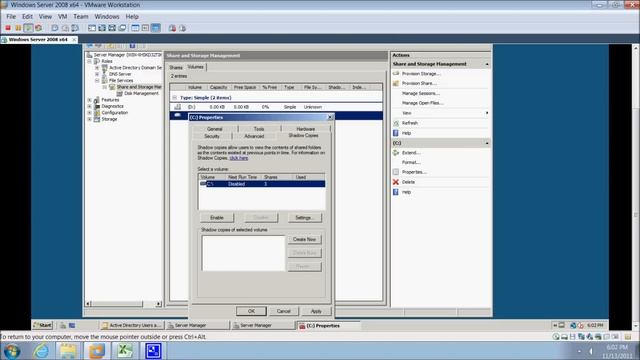Click the D: volume drive icon

[178, 107]
